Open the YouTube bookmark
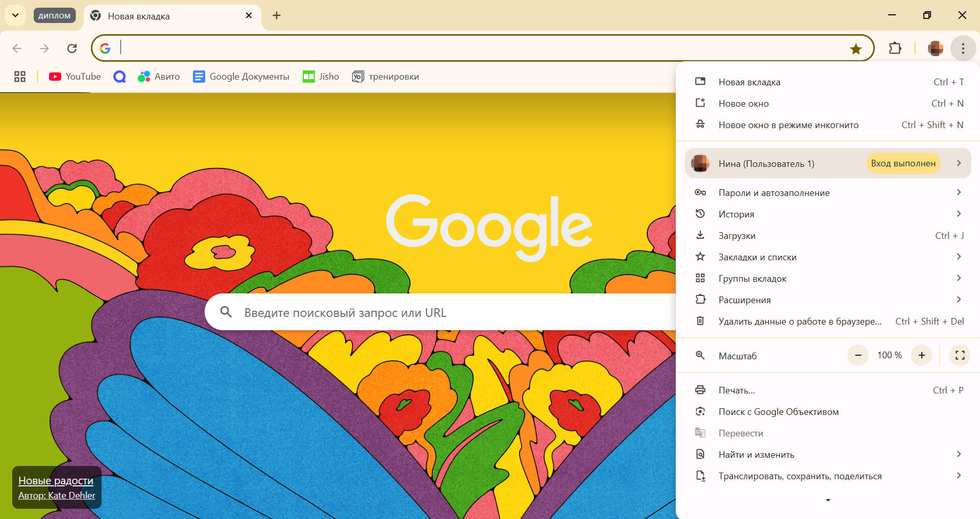Screen dimensions: 980x519 75,77
